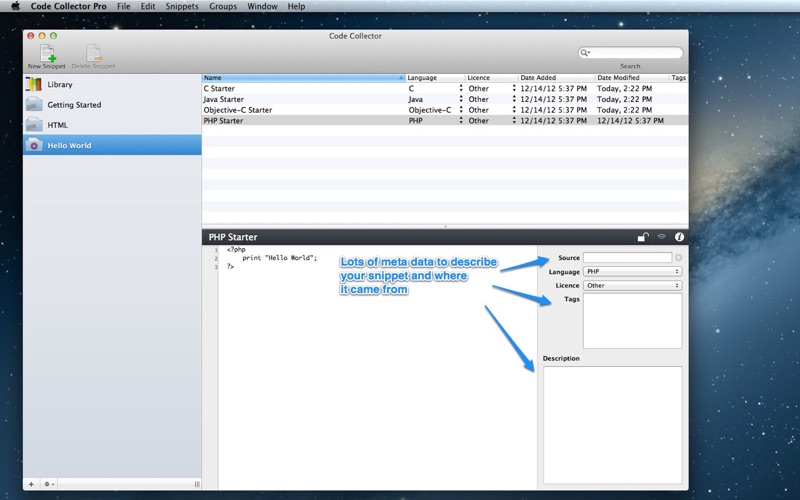This screenshot has height=500, width=800.
Task: Sort by the Tags column header
Action: pos(679,78)
